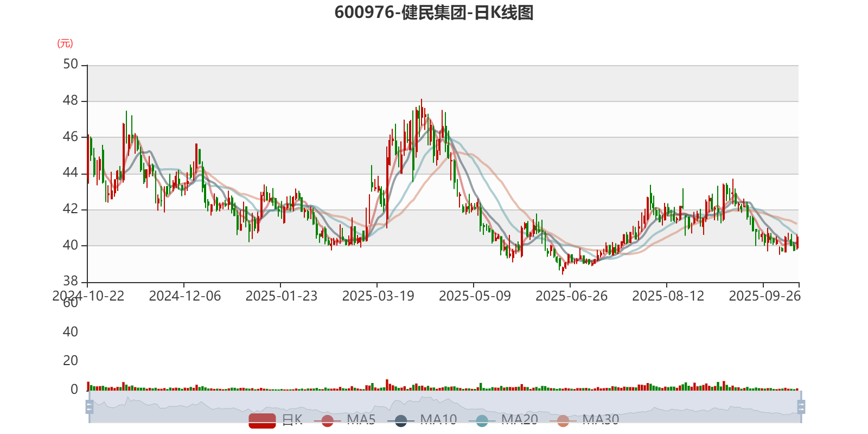
Task: Toggle MA20 moving average legend item
Action: (x=503, y=420)
